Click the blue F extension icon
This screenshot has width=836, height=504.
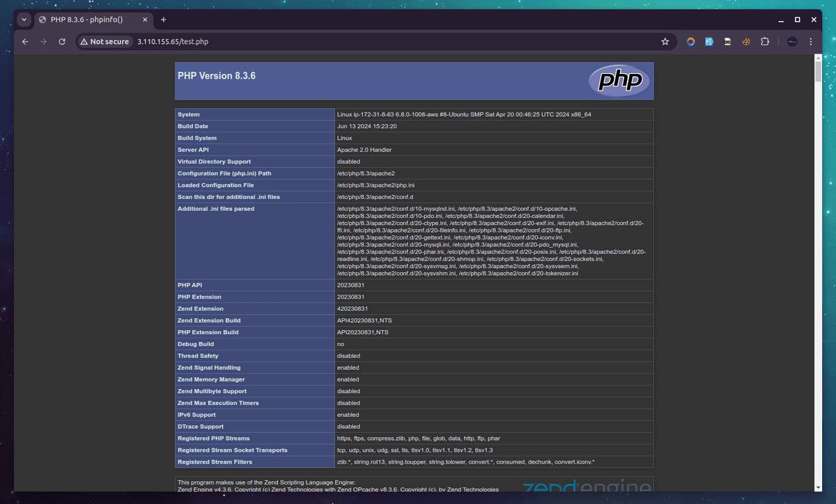709,41
